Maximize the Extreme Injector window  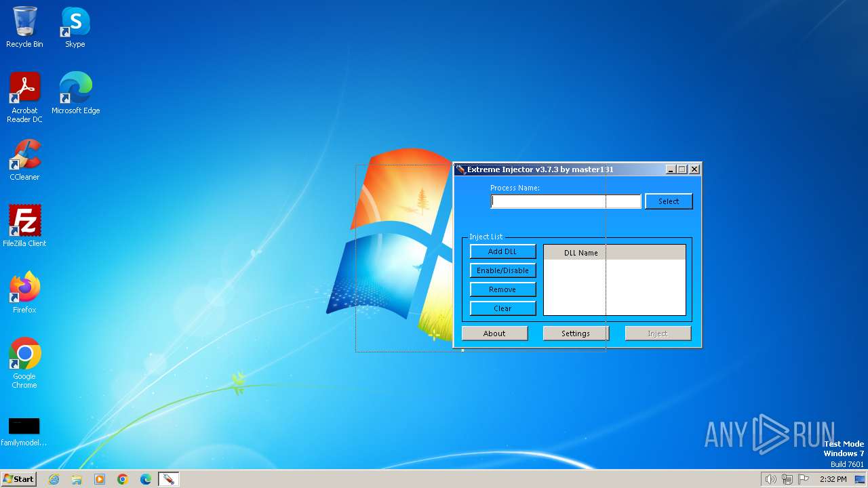[682, 169]
